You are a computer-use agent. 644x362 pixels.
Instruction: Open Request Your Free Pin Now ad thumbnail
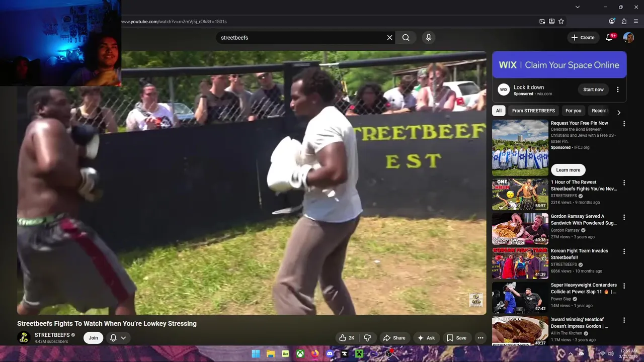520,148
